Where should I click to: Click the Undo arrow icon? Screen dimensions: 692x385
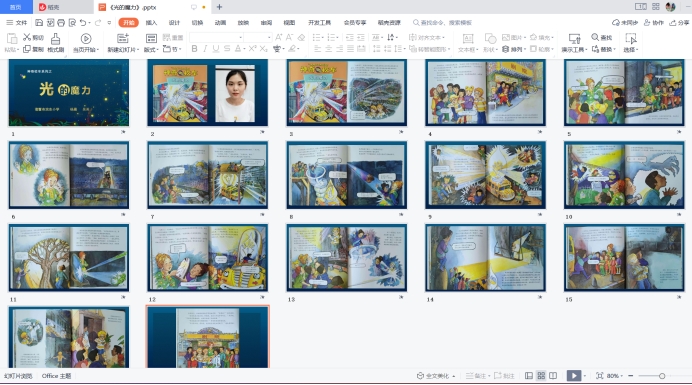click(x=83, y=23)
